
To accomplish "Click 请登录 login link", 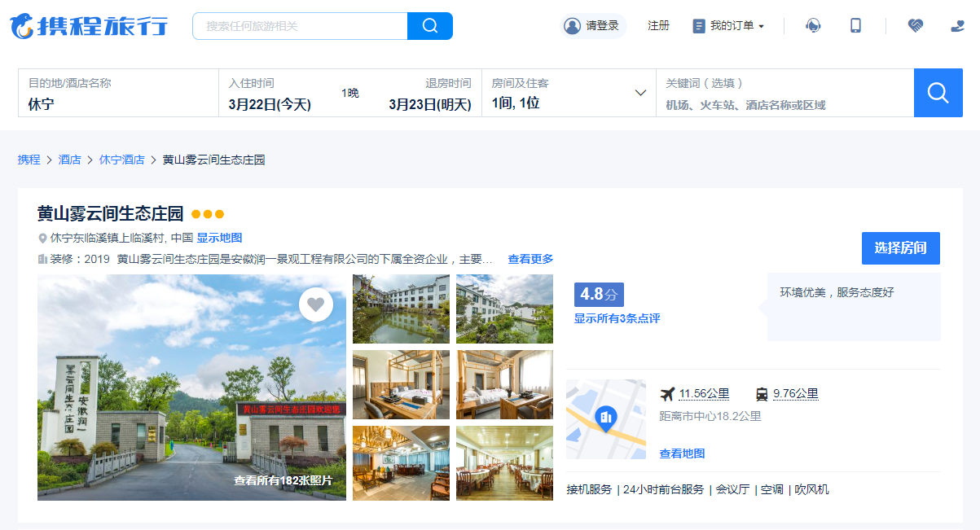I will point(602,26).
